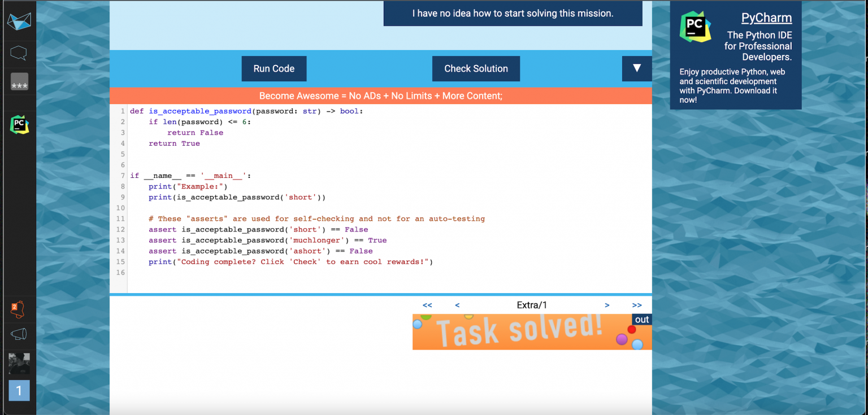Image resolution: width=868 pixels, height=415 pixels.
Task: Click the PyCharm logo in the advertisement panel
Action: (x=695, y=26)
